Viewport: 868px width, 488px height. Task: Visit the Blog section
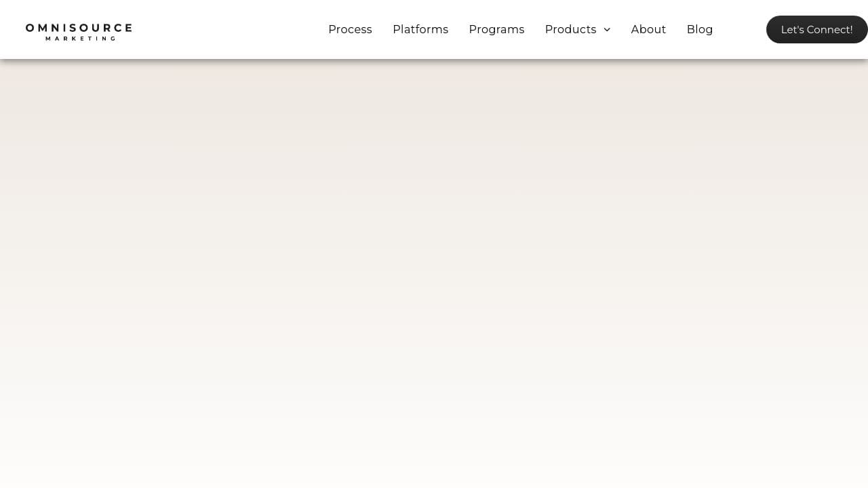pyautogui.click(x=700, y=29)
